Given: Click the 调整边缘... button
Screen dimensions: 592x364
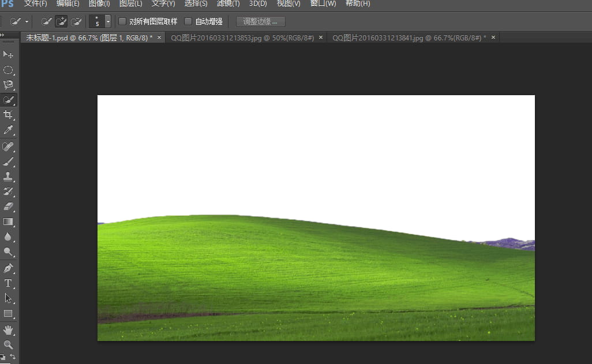Looking at the screenshot, I should [x=260, y=21].
